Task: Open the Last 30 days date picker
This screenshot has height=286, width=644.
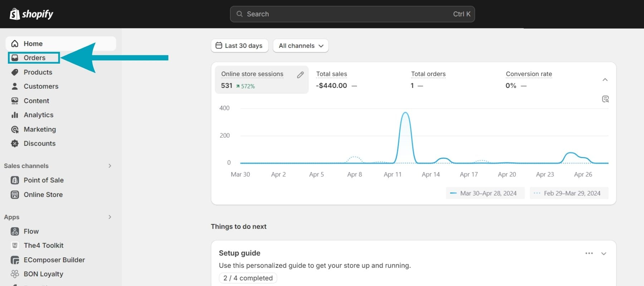Action: 240,46
